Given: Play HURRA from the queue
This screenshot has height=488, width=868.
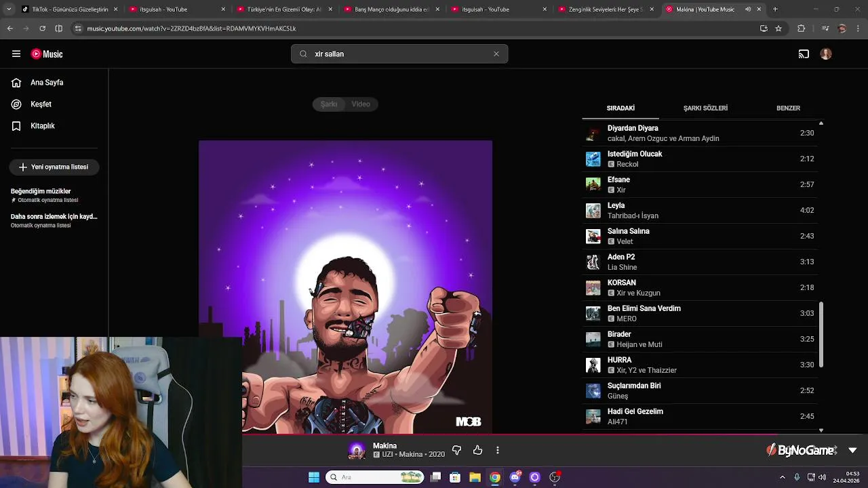Looking at the screenshot, I should [x=700, y=365].
